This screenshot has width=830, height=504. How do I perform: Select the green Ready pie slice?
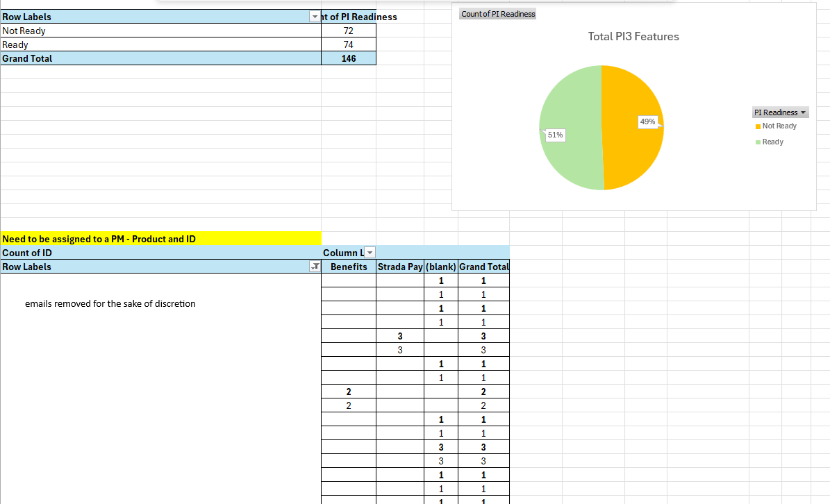[x=571, y=128]
